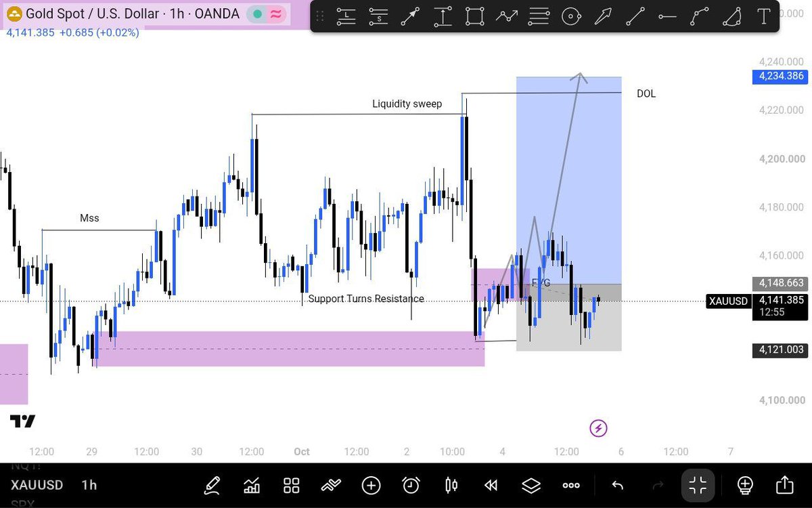The height and width of the screenshot is (508, 812).
Task: Select the Text annotation tool
Action: (x=763, y=16)
